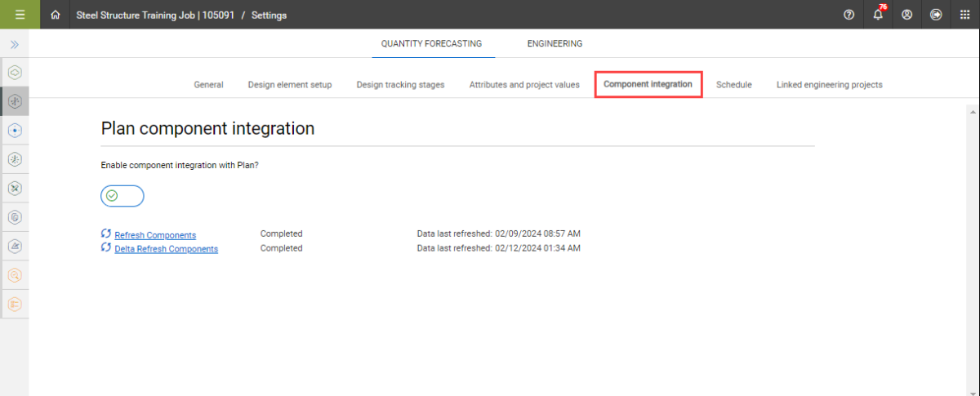This screenshot has width=980, height=396.
Task: Click the Refresh Components link
Action: click(155, 235)
